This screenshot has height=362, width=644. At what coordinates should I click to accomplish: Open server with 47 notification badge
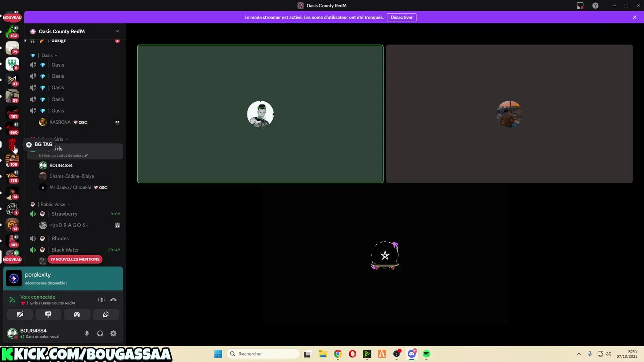coord(12,80)
